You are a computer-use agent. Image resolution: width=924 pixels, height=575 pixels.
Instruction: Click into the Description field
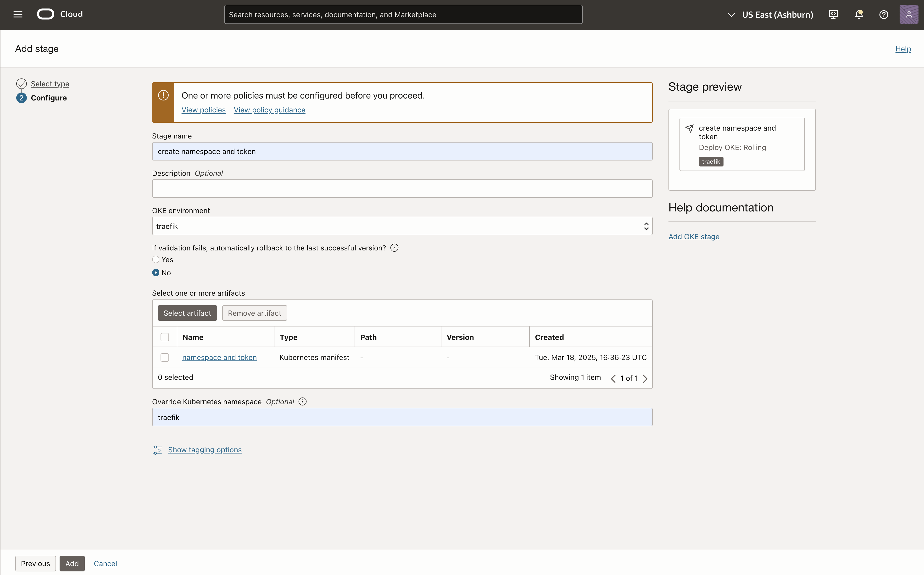coord(402,189)
